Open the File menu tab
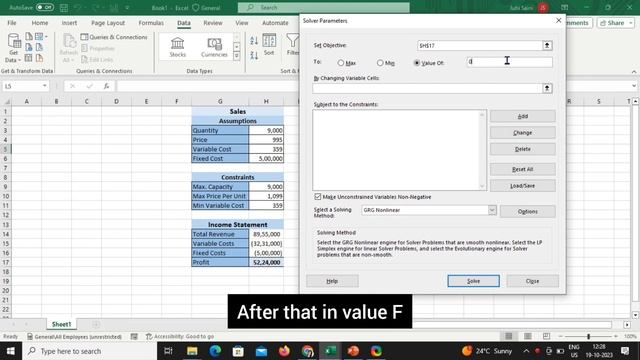 12,23
